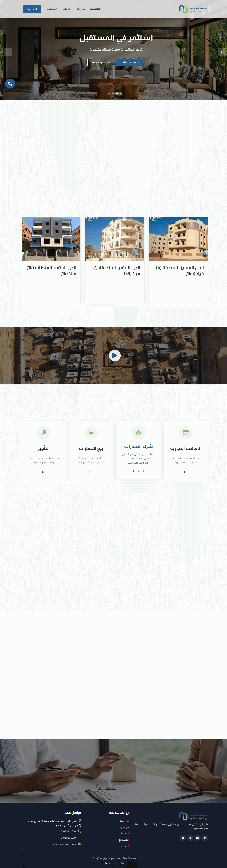Click the اتصل بنا header button
Image resolution: width=227 pixels, height=868 pixels.
pyautogui.click(x=32, y=9)
